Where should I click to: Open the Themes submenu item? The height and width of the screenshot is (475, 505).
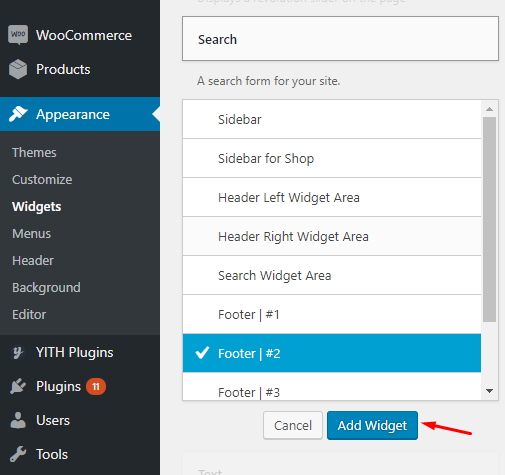[x=34, y=152]
